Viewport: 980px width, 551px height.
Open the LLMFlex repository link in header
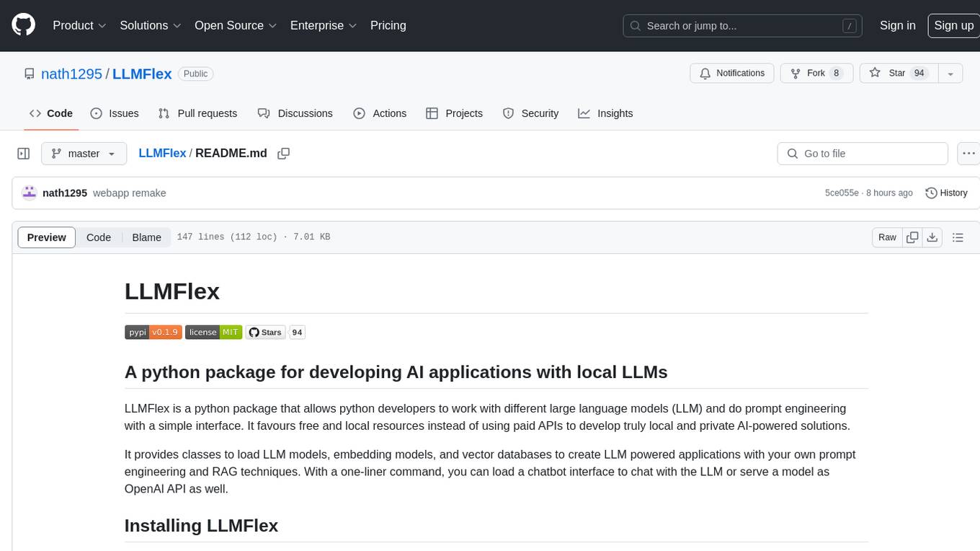click(x=142, y=74)
